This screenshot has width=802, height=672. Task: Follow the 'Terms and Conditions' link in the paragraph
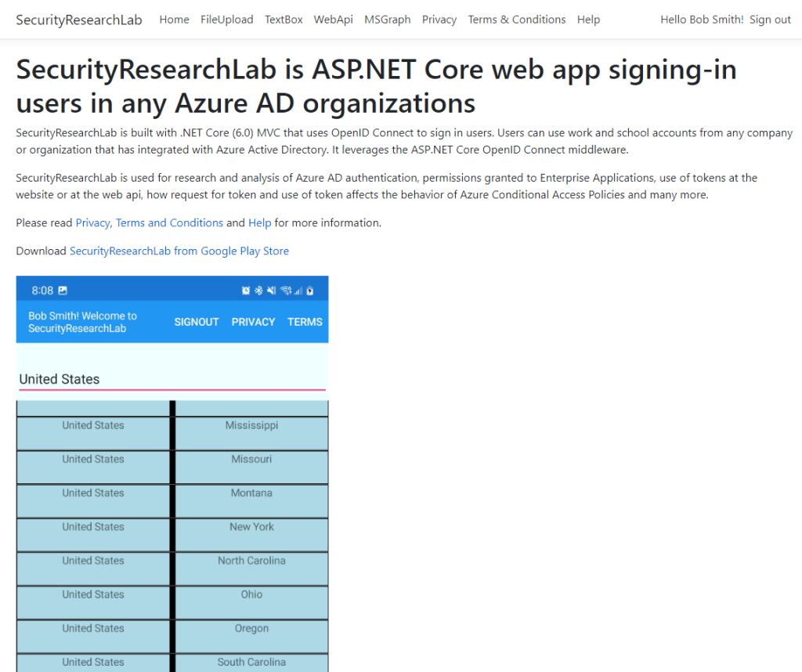pyautogui.click(x=169, y=223)
